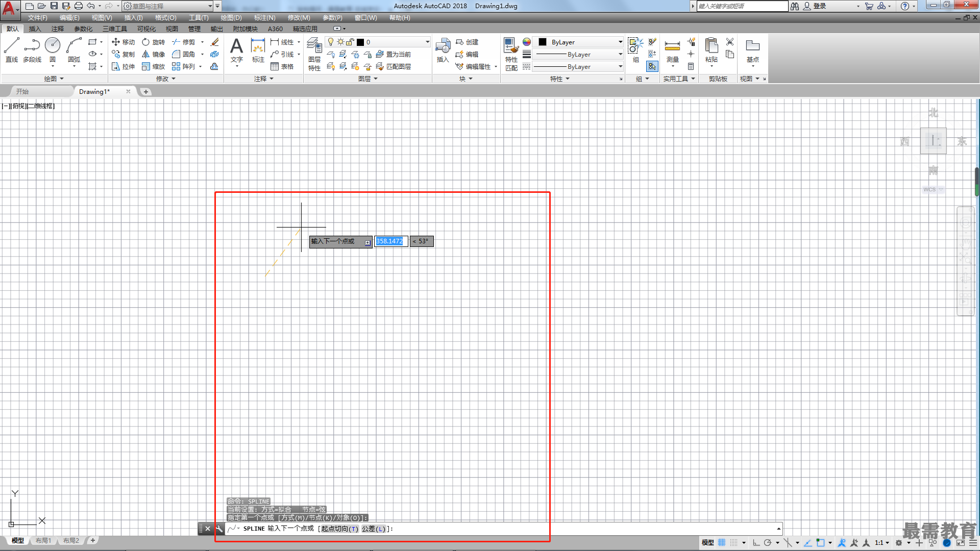Screen dimensions: 980x551
Task: Click 起点切向(T) option in command line
Action: pyautogui.click(x=340, y=529)
